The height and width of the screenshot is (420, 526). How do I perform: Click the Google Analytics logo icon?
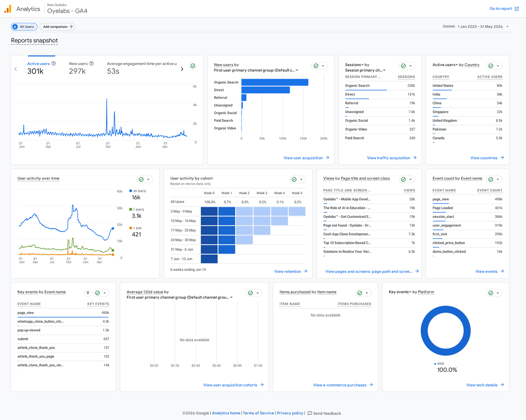pyautogui.click(x=8, y=9)
